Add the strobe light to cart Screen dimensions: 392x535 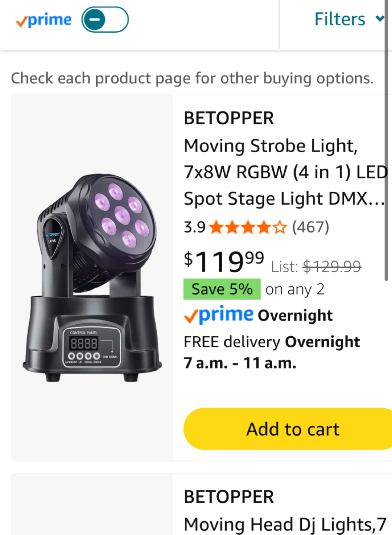tap(293, 429)
